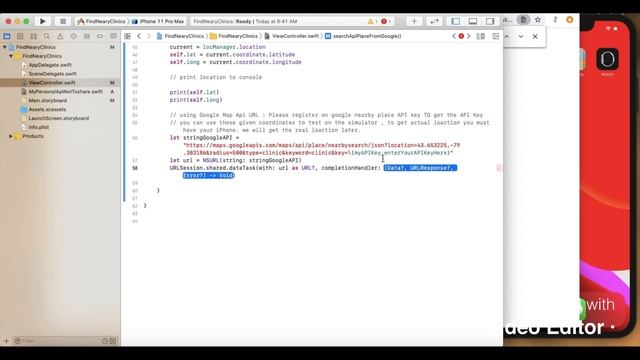Open searchApiPlaceFromGoogle() method list

(363, 36)
